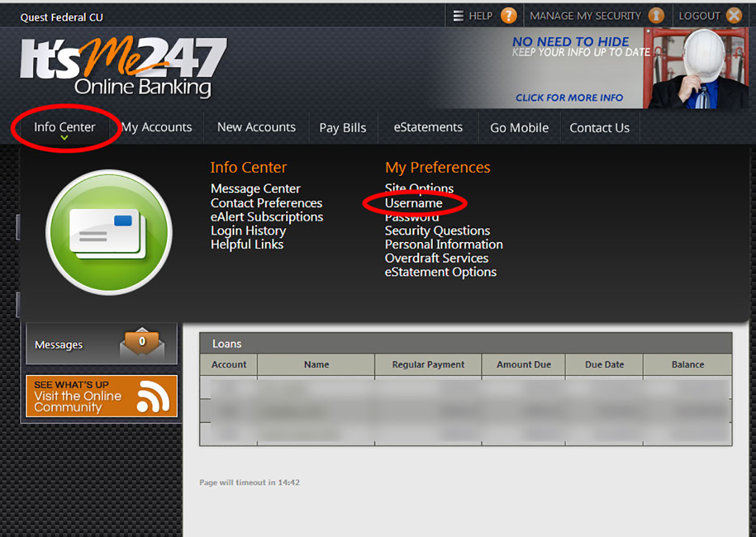Open the Messages envelope icon

(x=141, y=344)
